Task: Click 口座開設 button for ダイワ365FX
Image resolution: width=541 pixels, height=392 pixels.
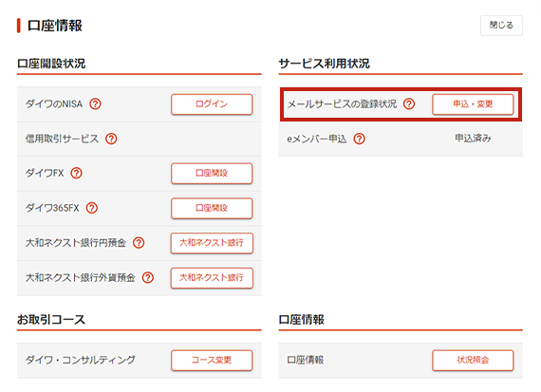Action: [212, 208]
